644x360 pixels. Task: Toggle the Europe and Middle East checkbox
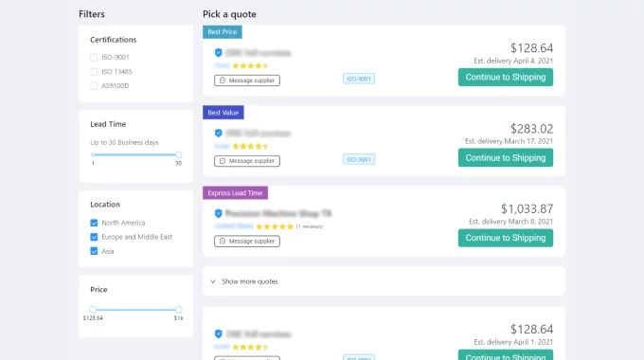(94, 237)
